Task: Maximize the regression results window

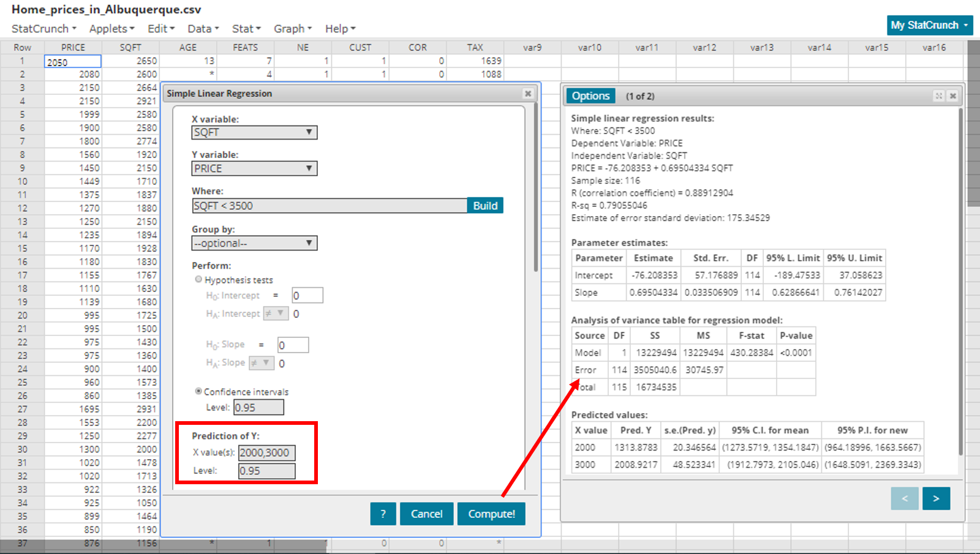Action: [938, 96]
